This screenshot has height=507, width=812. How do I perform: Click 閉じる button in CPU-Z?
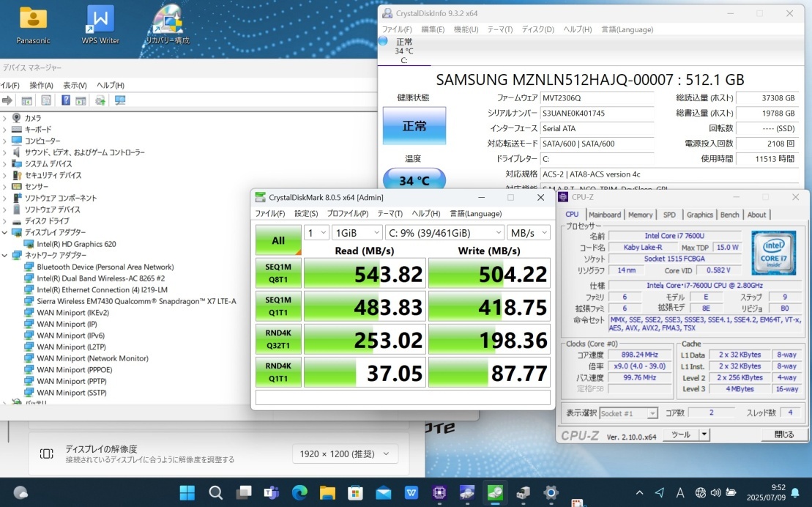coord(784,434)
